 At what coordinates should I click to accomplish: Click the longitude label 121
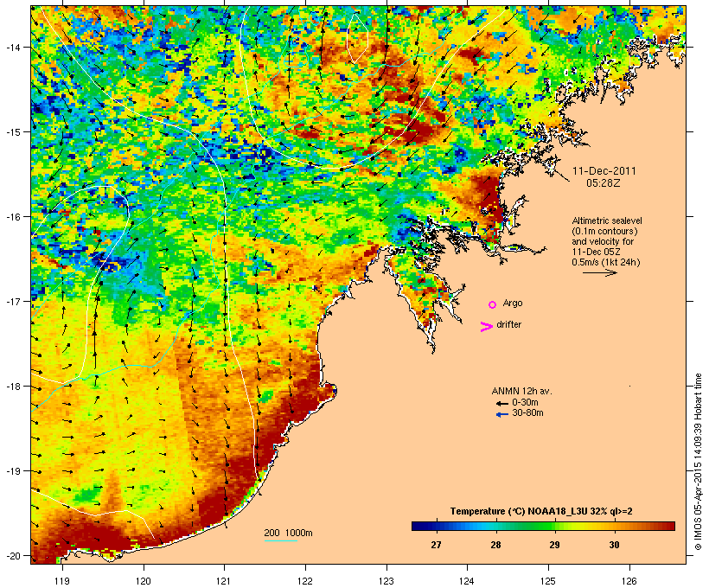tap(224, 580)
